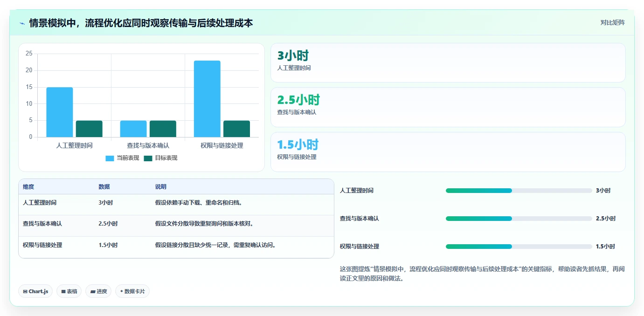Click the 权限与链接处理 progress bar
Image resolution: width=644 pixels, height=316 pixels.
[x=519, y=247]
